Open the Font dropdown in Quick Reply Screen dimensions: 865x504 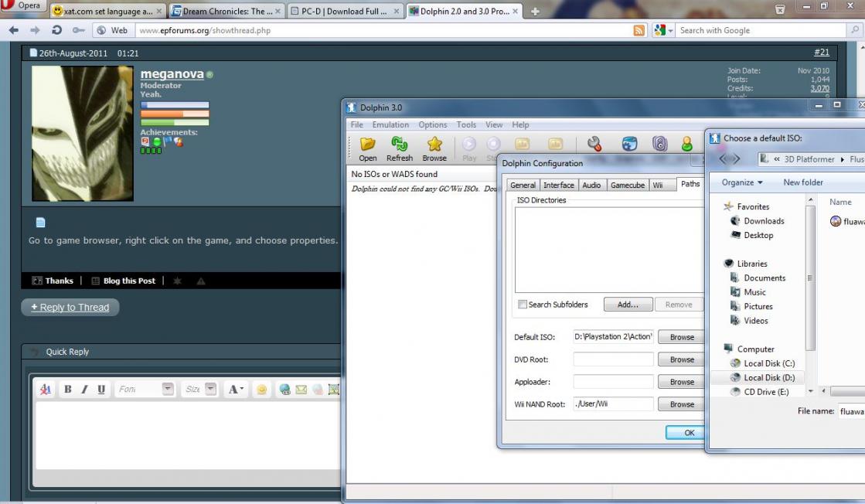(x=168, y=389)
